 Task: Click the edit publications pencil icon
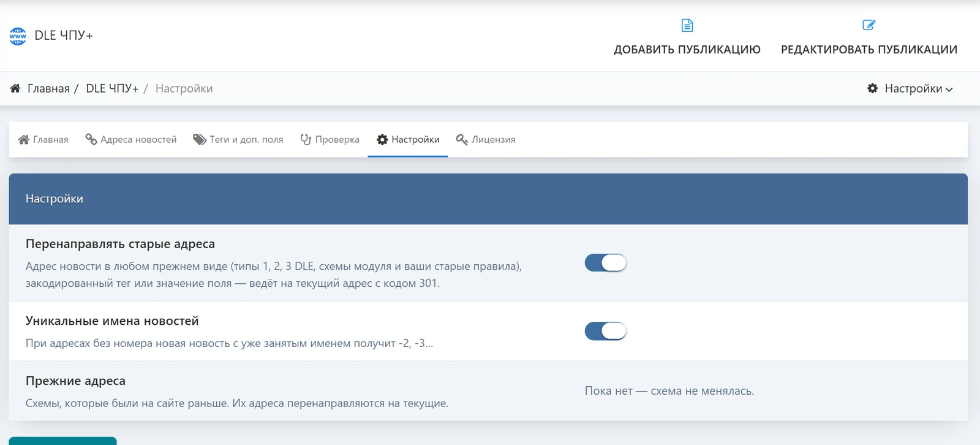pyautogui.click(x=869, y=25)
